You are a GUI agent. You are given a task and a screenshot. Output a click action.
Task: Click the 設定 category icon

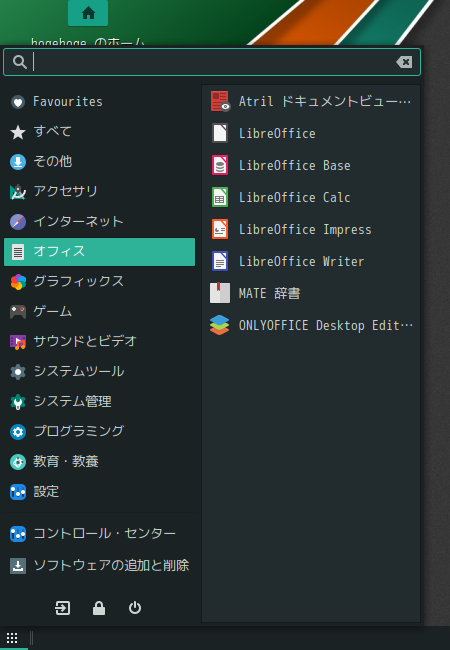[x=18, y=492]
